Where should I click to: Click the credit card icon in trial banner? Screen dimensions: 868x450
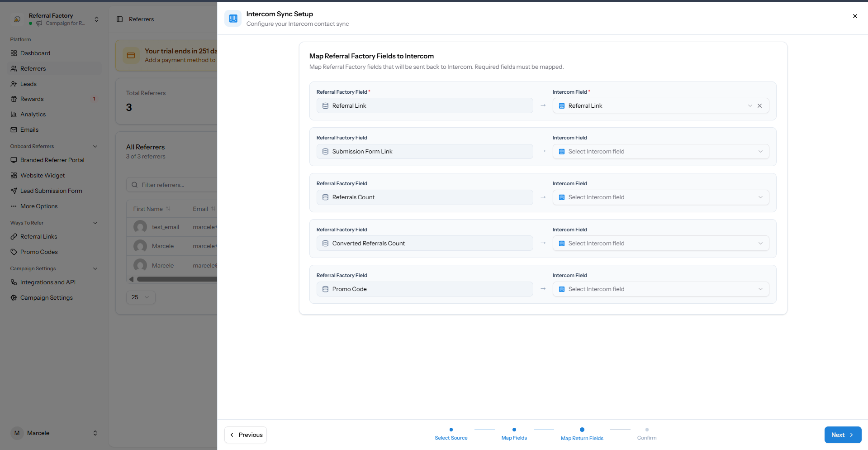pos(131,56)
